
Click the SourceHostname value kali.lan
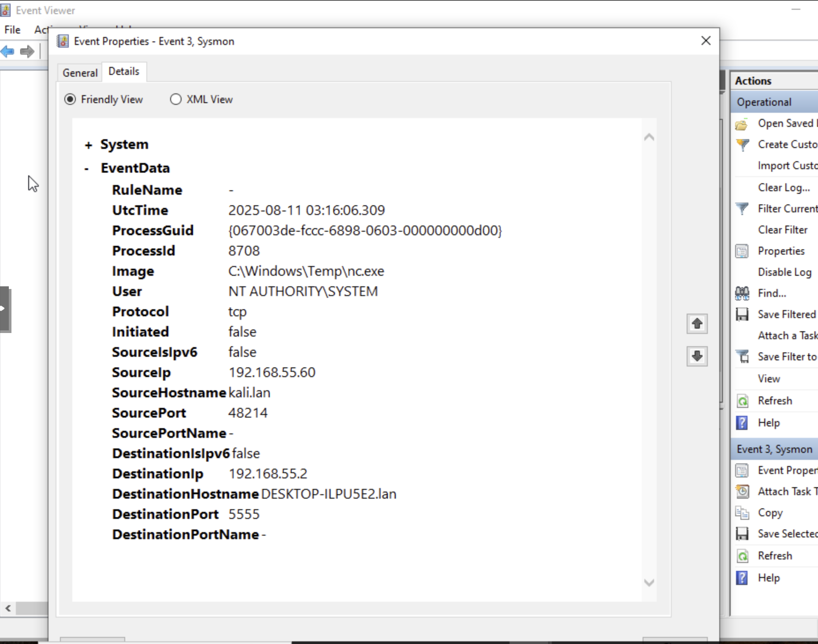point(249,392)
